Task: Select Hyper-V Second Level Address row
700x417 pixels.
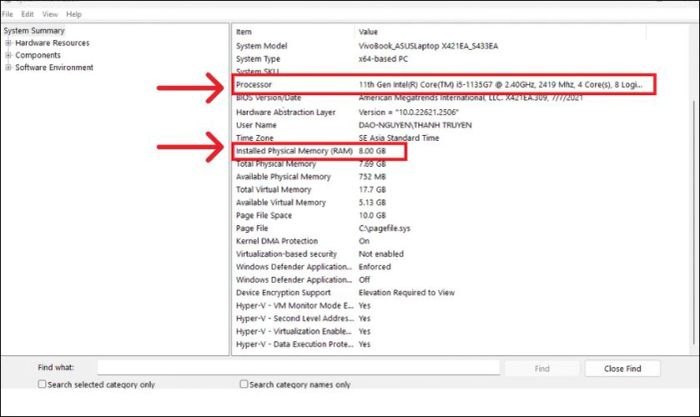Action: point(440,319)
